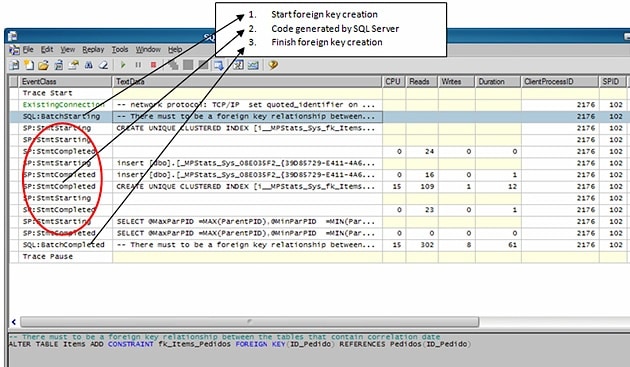
Task: Click the scroll left arrow of horizontal scrollbar
Action: (x=14, y=322)
